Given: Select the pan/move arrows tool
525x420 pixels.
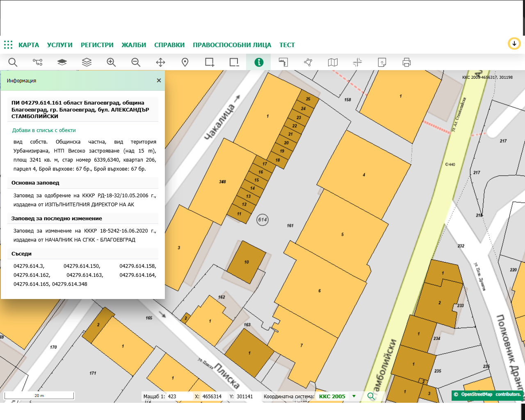Looking at the screenshot, I should (x=160, y=62).
